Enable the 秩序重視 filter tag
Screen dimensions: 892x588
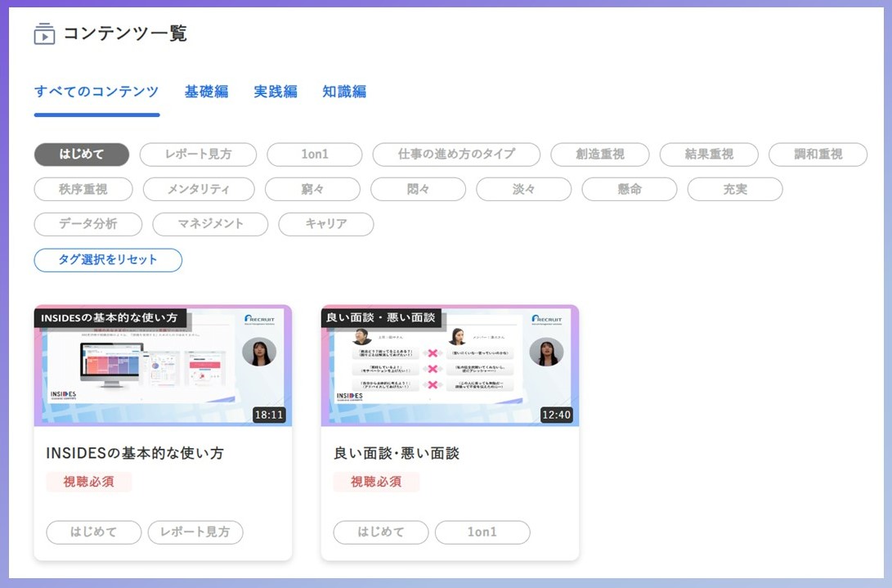[83, 190]
